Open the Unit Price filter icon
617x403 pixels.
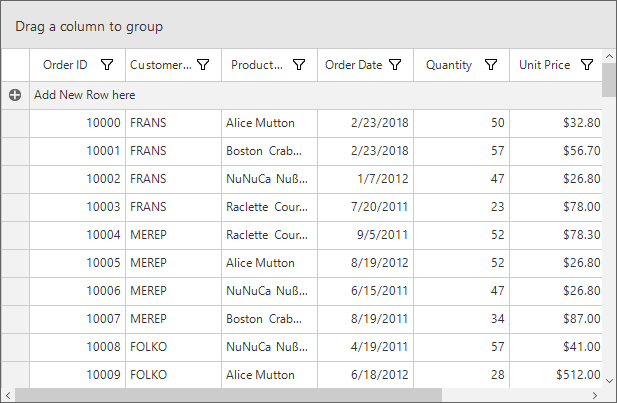click(587, 65)
